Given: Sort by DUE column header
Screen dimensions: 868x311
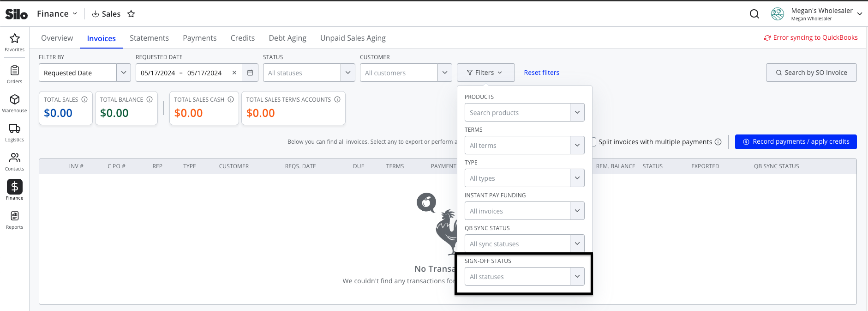Looking at the screenshot, I should 359,166.
